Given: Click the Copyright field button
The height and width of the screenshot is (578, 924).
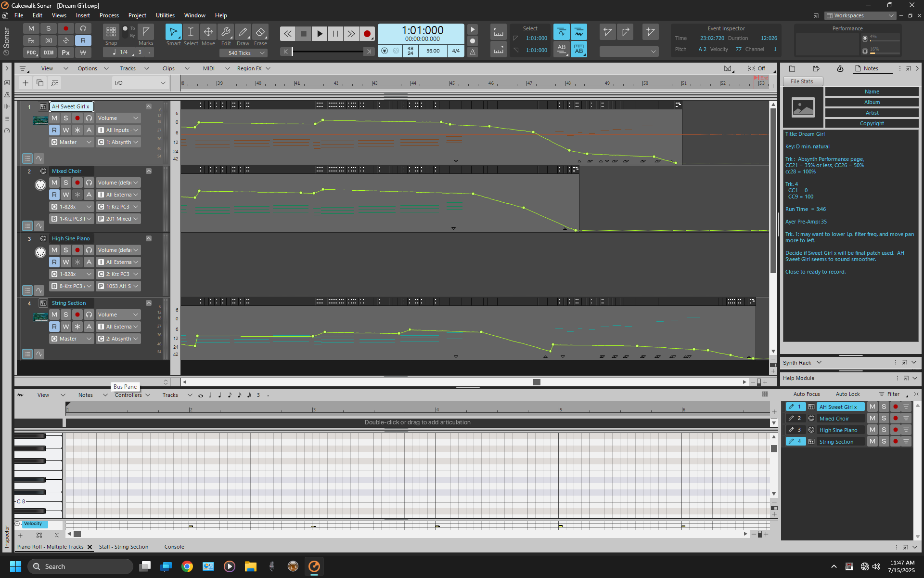Looking at the screenshot, I should [x=872, y=123].
